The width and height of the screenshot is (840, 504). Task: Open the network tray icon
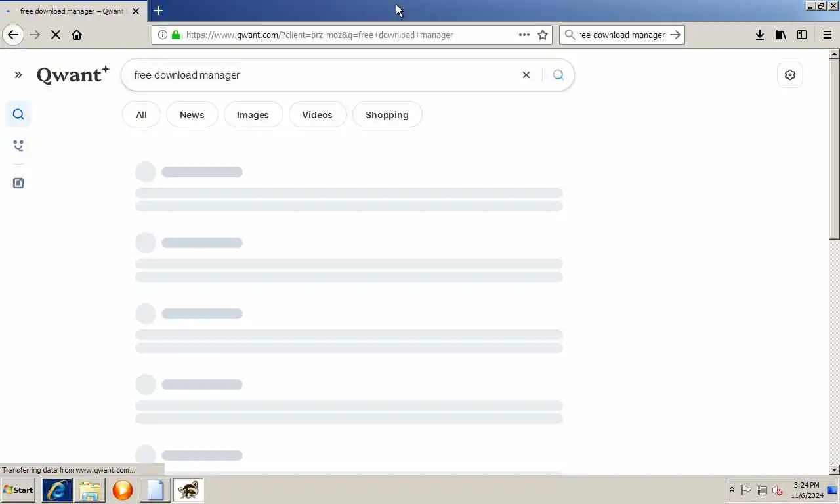coord(762,490)
